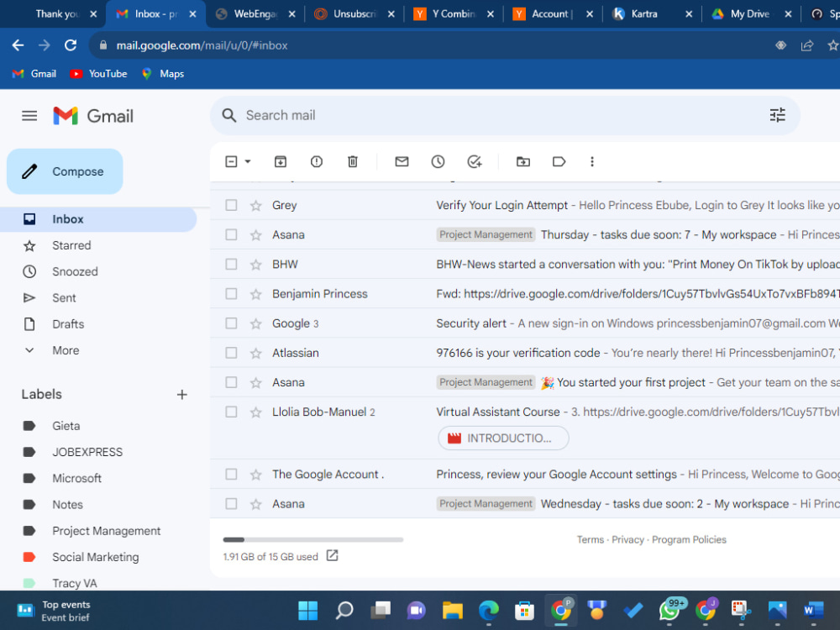Star the BHW email

point(256,265)
